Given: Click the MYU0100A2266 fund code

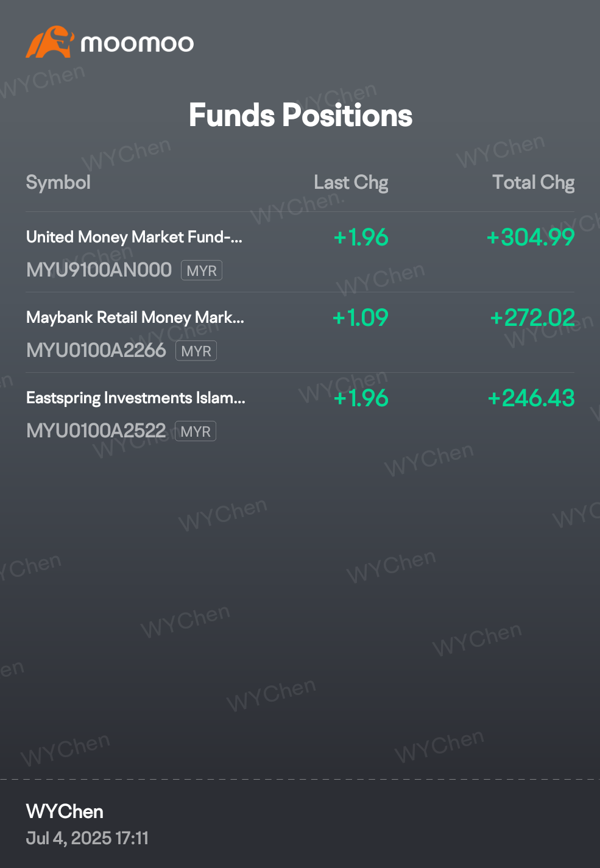Looking at the screenshot, I should point(96,350).
